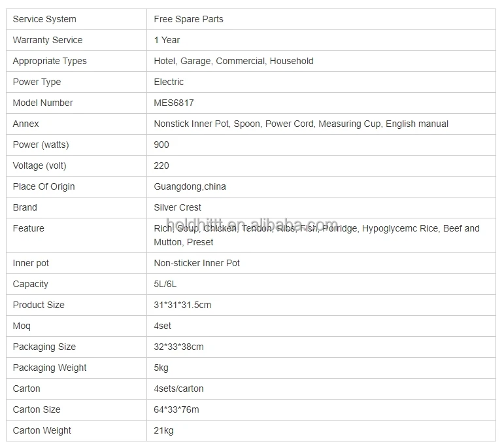
Task: Click the "Service System" label cell
Action: (x=44, y=19)
